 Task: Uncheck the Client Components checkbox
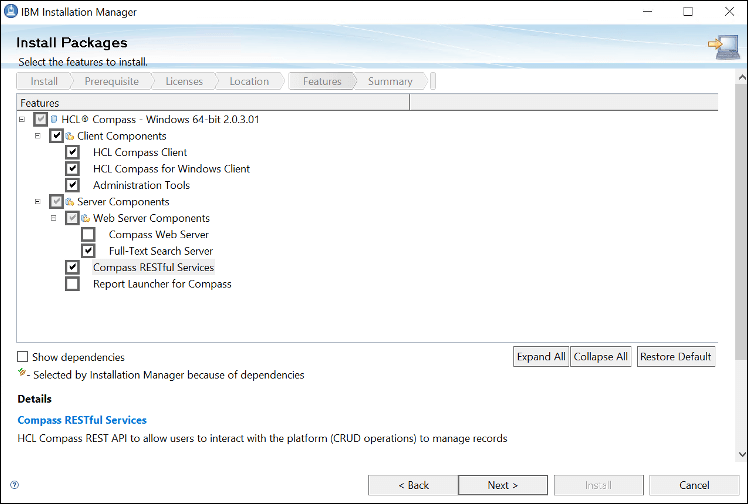56,136
